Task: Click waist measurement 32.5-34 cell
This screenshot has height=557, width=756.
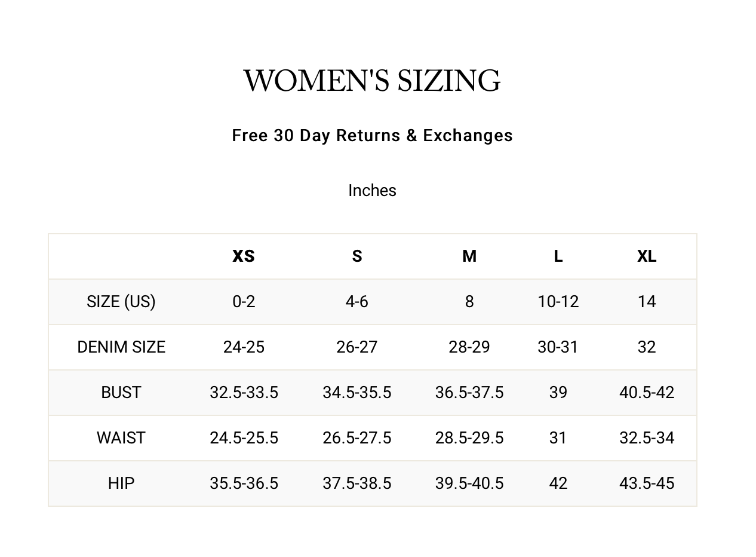Action: pyautogui.click(x=647, y=438)
